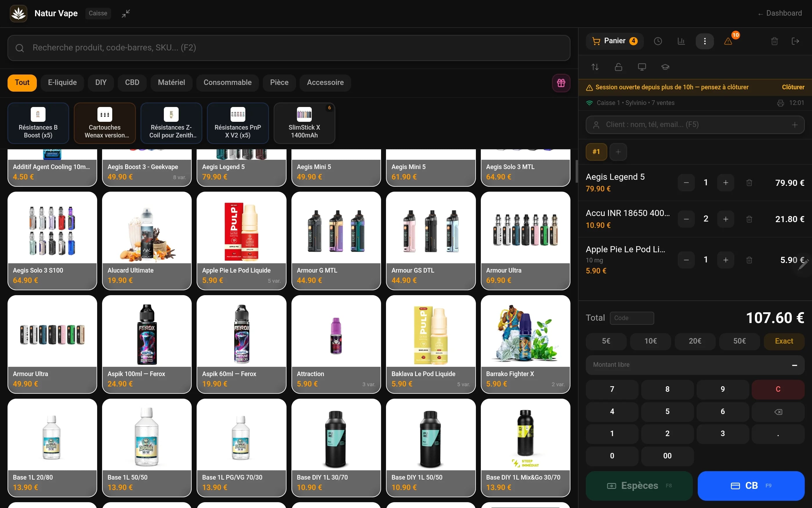Add a new cart with the plus tab
This screenshot has width=812, height=508.
point(618,152)
